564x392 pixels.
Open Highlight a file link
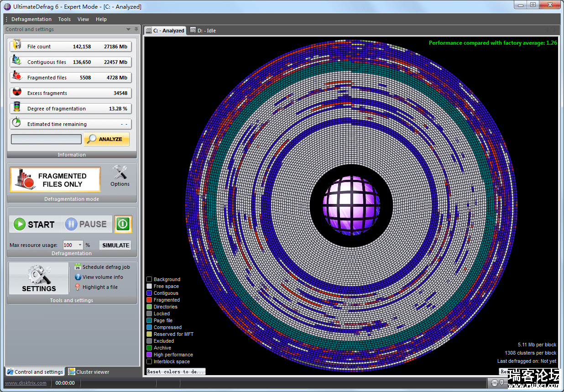(100, 287)
